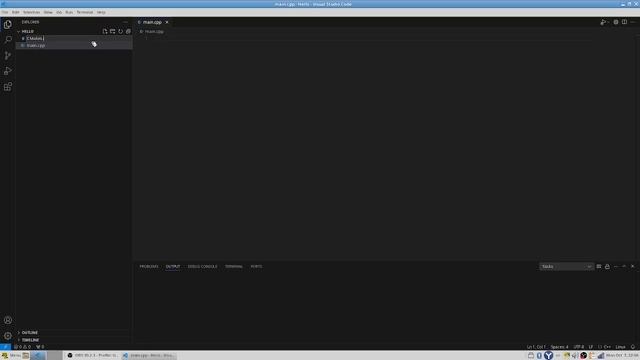Image resolution: width=640 pixels, height=360 pixels.
Task: Click the New Folder icon in Explorer
Action: (x=113, y=31)
